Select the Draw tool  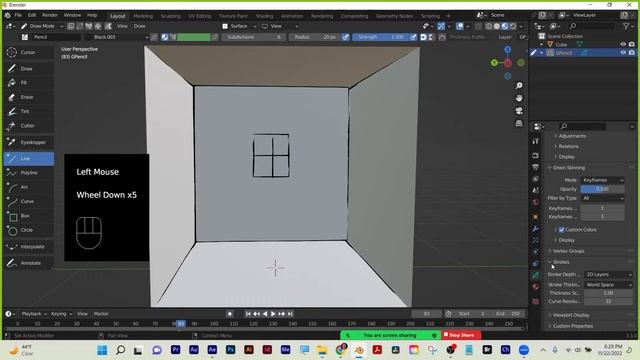tap(29, 69)
